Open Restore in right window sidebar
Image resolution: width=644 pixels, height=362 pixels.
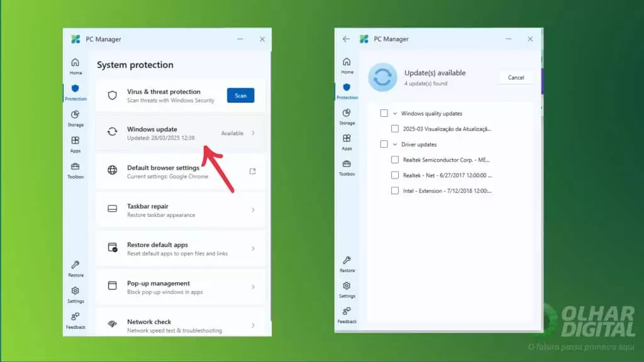[x=347, y=265]
